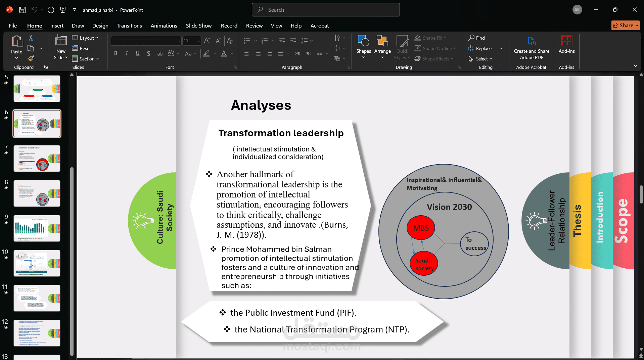Toggle left-to-right text direction
The width and height of the screenshot is (644, 360).
coord(297,53)
